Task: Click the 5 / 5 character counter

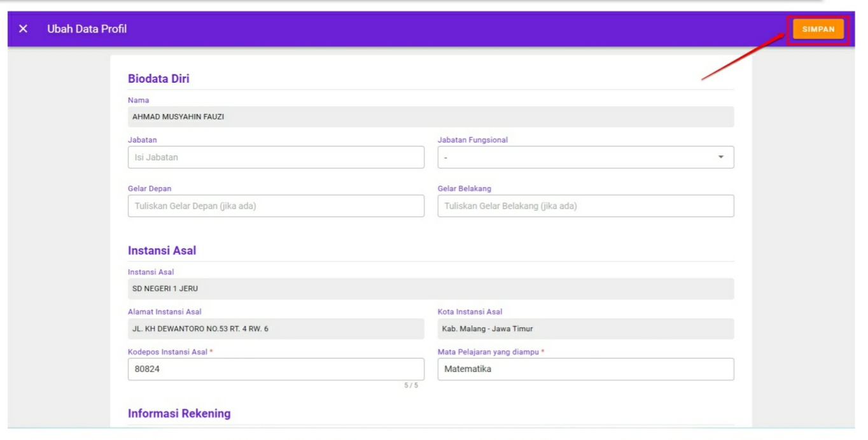Action: 411,386
